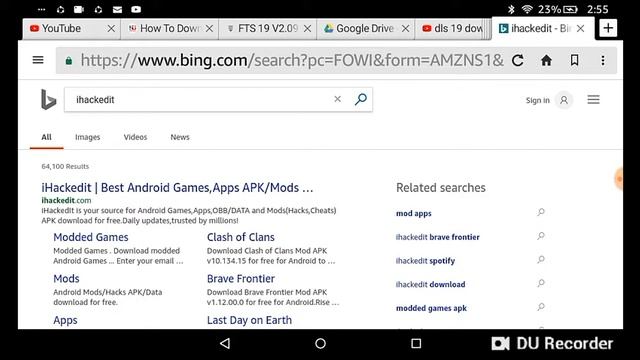Screen dimensions: 640x360
Task: Open the Apps sublink
Action: (65, 320)
